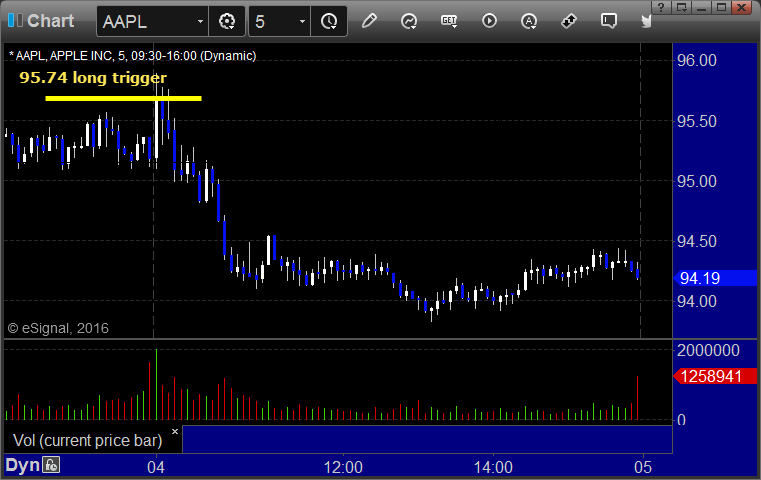
Task: Select the yellow trigger line
Action: pyautogui.click(x=123, y=99)
